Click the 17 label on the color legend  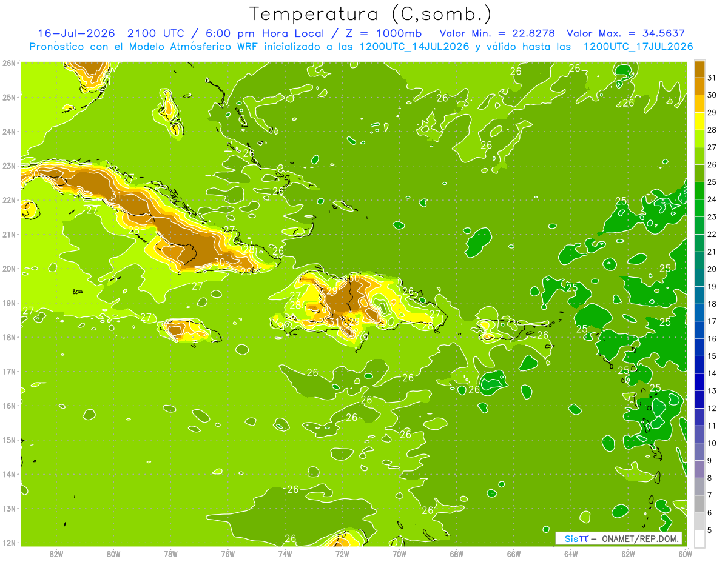[712, 321]
